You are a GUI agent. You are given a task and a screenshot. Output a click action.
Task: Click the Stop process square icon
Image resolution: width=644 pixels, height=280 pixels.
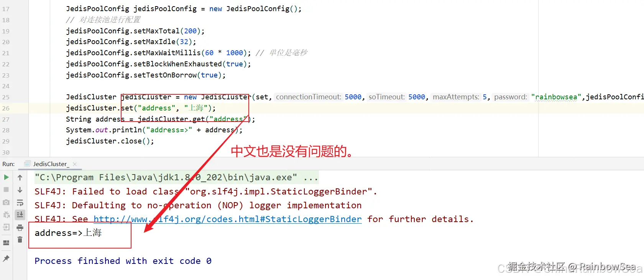click(x=6, y=189)
